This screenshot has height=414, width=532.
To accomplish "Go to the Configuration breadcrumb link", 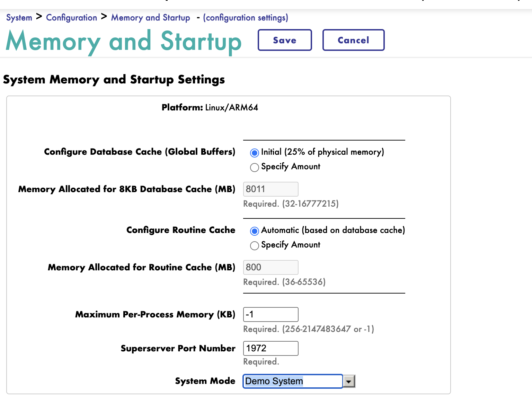I will point(72,18).
